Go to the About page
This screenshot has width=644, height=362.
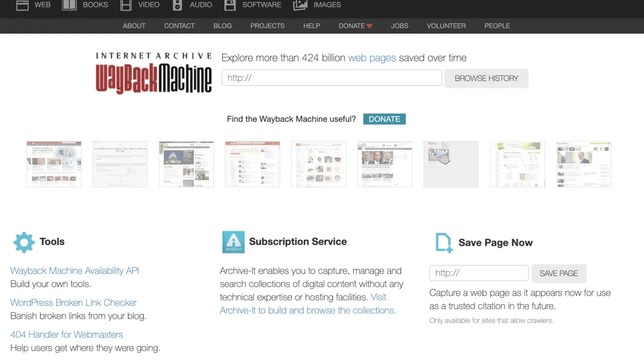coord(134,26)
